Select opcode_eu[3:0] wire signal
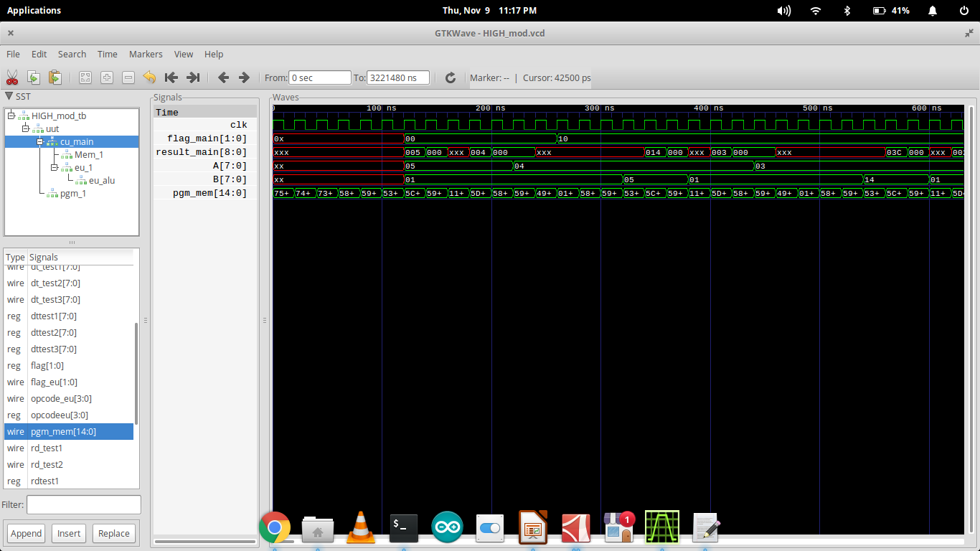Image resolution: width=980 pixels, height=551 pixels. click(x=69, y=398)
